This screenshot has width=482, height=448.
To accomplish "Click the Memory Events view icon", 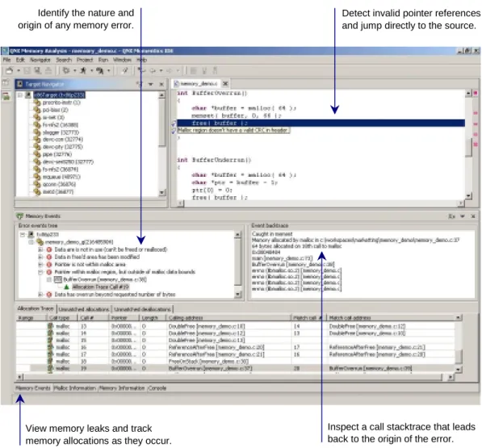I will pos(20,216).
